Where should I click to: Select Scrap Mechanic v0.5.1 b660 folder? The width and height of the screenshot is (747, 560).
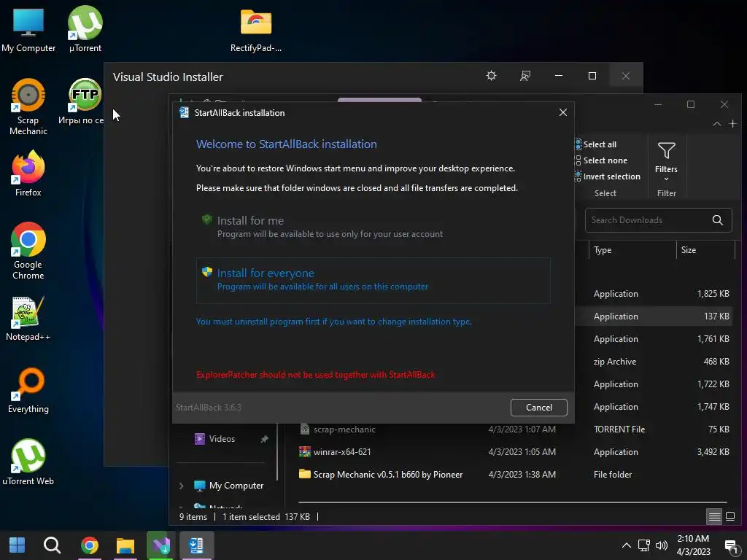coord(381,475)
